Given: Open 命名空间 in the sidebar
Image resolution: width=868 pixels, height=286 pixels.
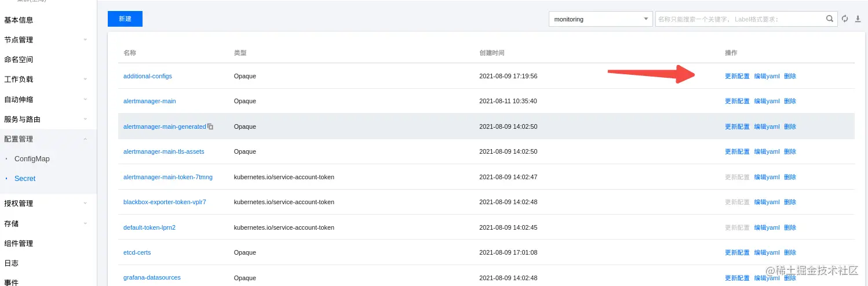Looking at the screenshot, I should (19, 59).
